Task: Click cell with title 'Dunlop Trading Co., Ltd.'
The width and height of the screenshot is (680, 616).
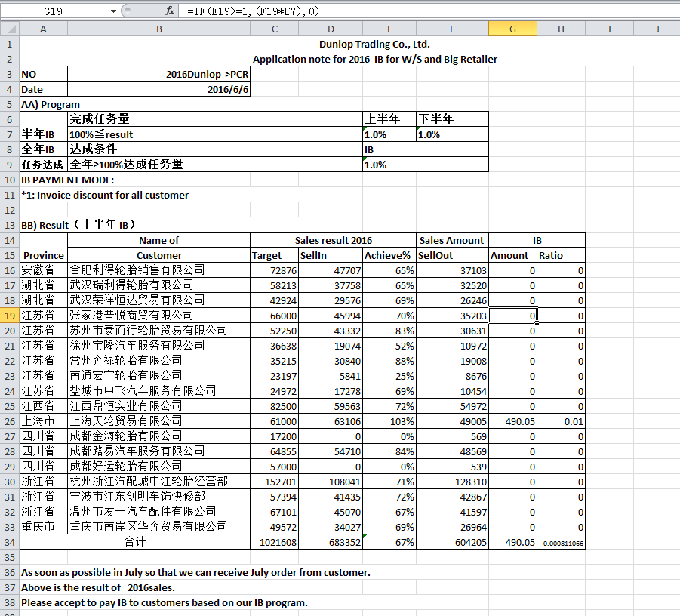Action: tap(374, 44)
